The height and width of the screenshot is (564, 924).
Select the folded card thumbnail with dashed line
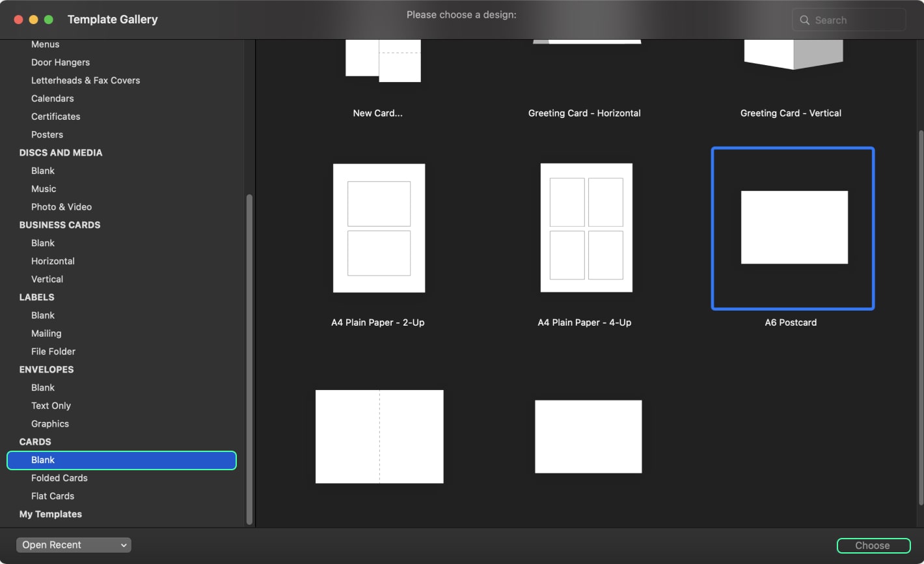point(379,436)
